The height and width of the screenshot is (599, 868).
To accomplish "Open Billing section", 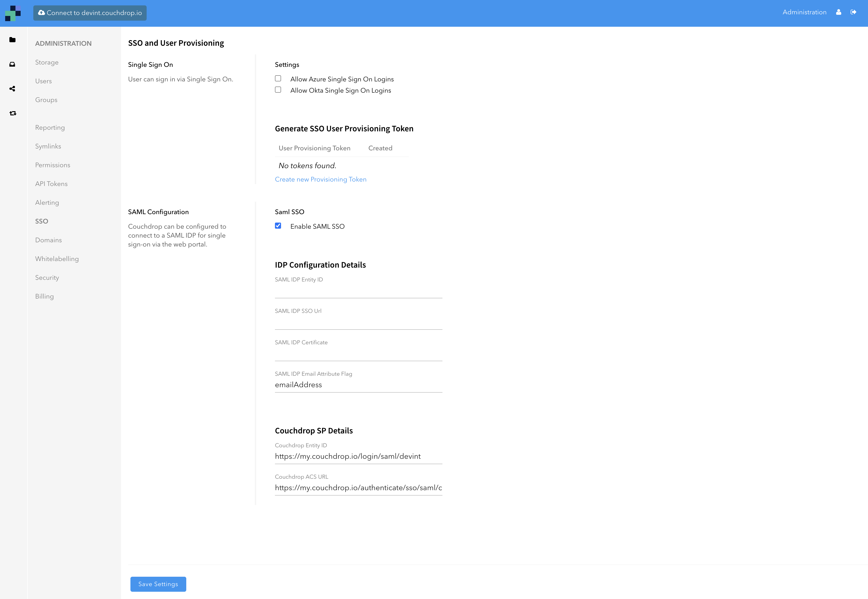I will click(44, 296).
